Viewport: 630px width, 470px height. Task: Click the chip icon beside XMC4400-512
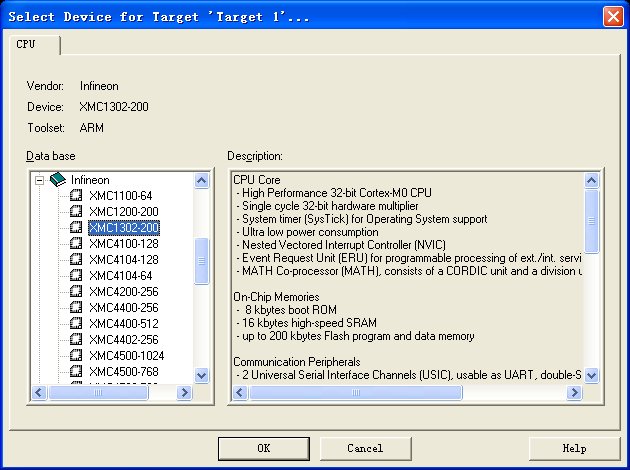(76, 324)
